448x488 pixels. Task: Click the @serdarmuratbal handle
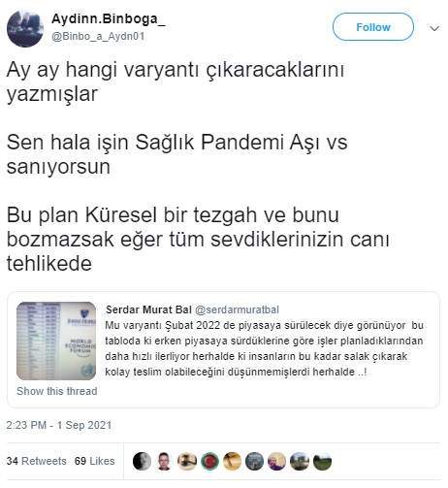click(x=237, y=309)
